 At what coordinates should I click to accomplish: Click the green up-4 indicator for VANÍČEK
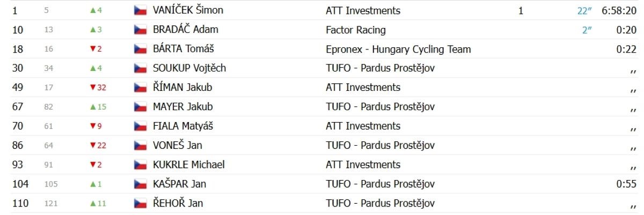tap(96, 11)
